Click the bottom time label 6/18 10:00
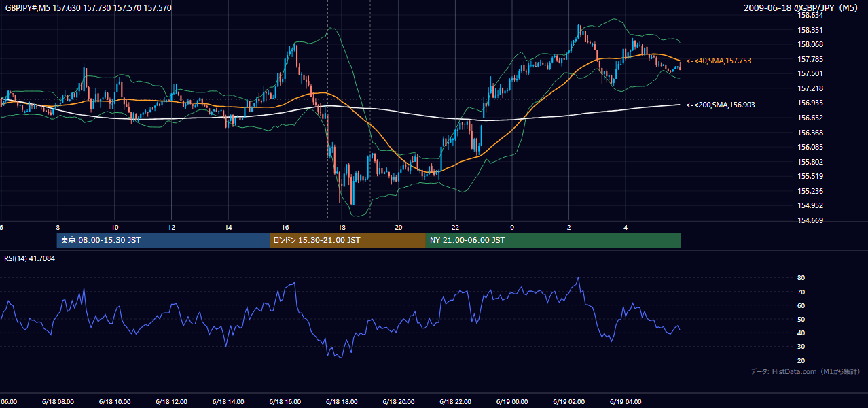The image size is (868, 408). click(x=114, y=402)
